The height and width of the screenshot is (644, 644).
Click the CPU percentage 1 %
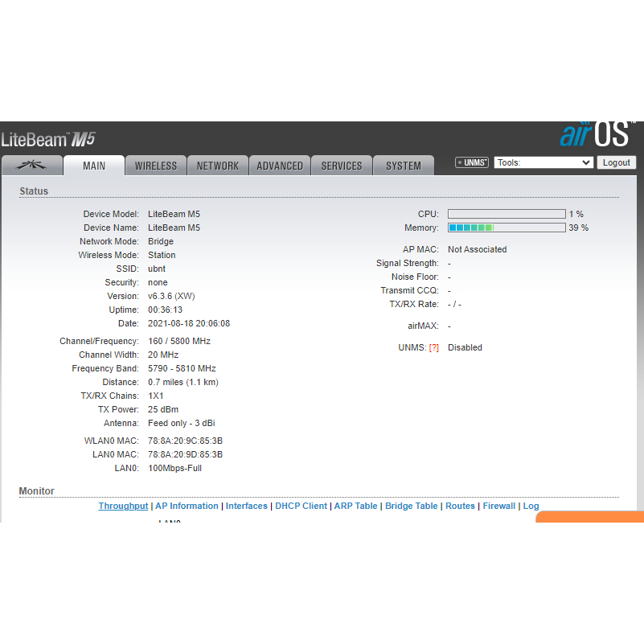[x=576, y=215]
